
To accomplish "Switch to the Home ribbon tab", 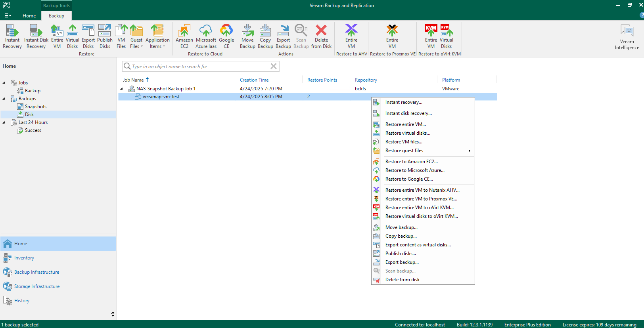I will coord(29,16).
